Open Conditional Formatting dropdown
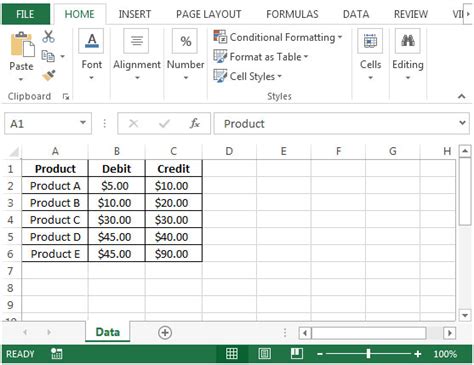Image resolution: width=474 pixels, height=365 pixels. pyautogui.click(x=278, y=37)
